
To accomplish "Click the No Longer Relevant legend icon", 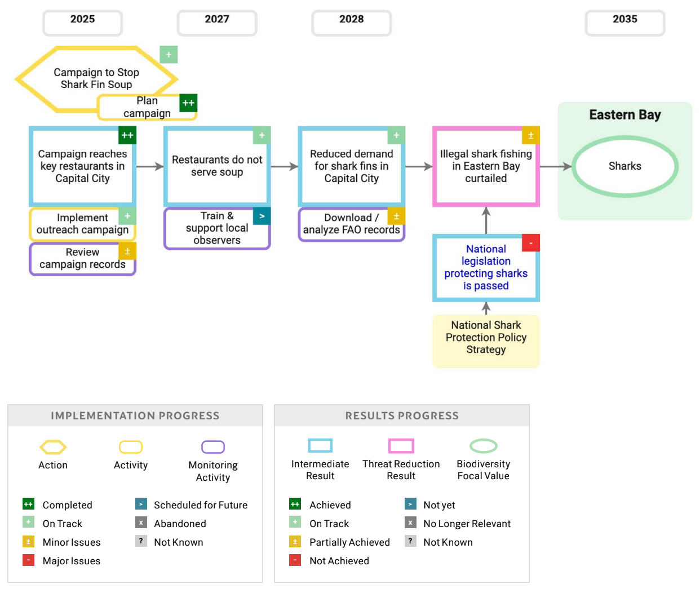I will tap(410, 523).
